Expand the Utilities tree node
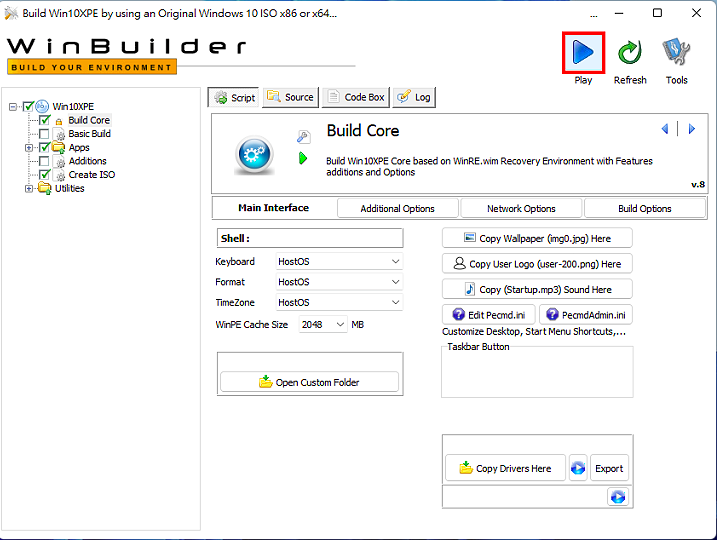The image size is (725, 548). pos(29,189)
